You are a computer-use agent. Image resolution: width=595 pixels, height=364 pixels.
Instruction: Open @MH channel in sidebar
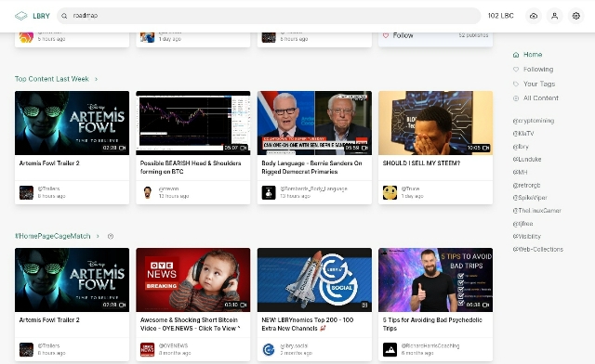[520, 172]
